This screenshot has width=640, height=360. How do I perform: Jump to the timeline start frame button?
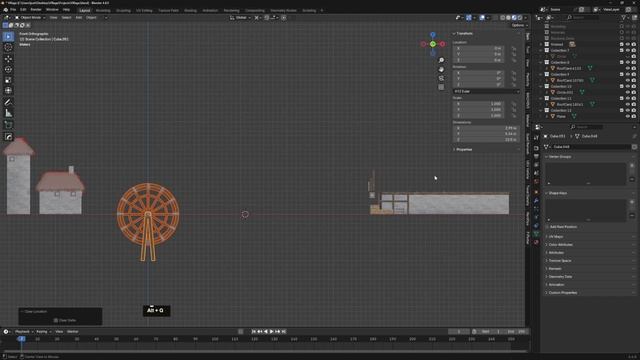point(253,331)
